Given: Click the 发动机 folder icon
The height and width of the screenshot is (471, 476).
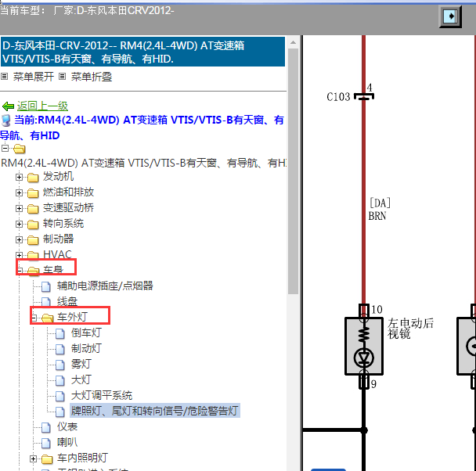Looking at the screenshot, I should click(33, 178).
